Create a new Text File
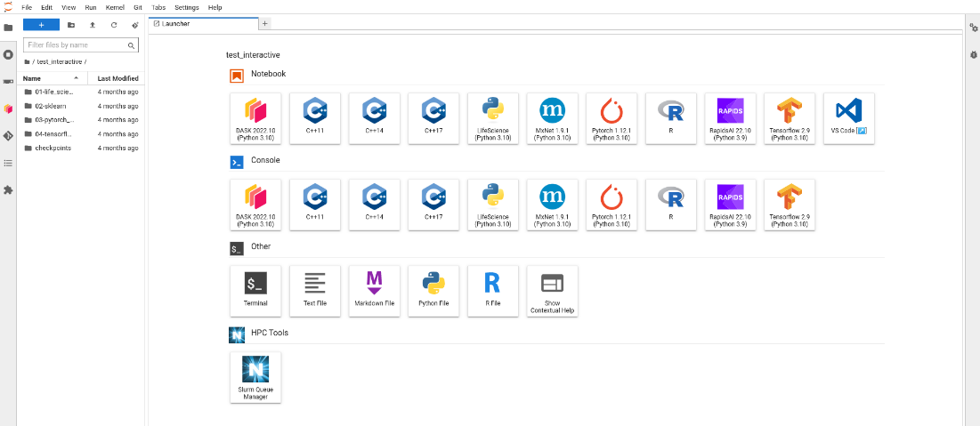The height and width of the screenshot is (426, 980). click(315, 291)
